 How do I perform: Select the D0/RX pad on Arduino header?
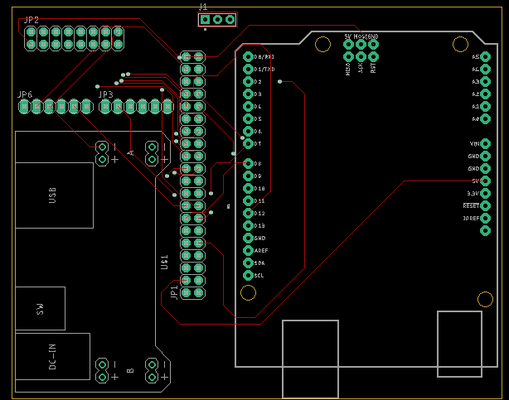click(248, 57)
